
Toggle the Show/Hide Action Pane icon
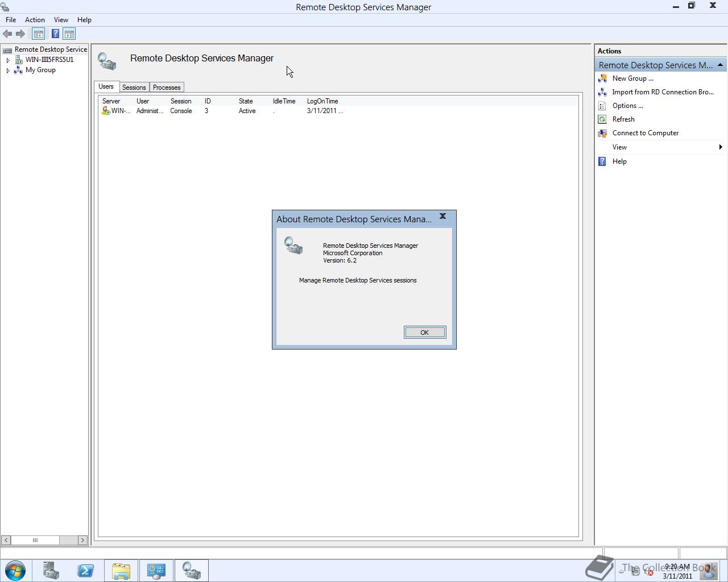pos(69,34)
